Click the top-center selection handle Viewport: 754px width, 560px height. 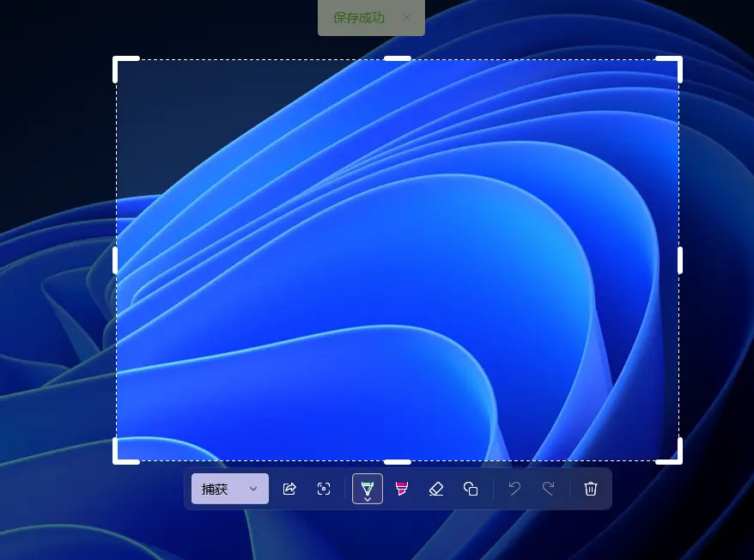pyautogui.click(x=397, y=59)
